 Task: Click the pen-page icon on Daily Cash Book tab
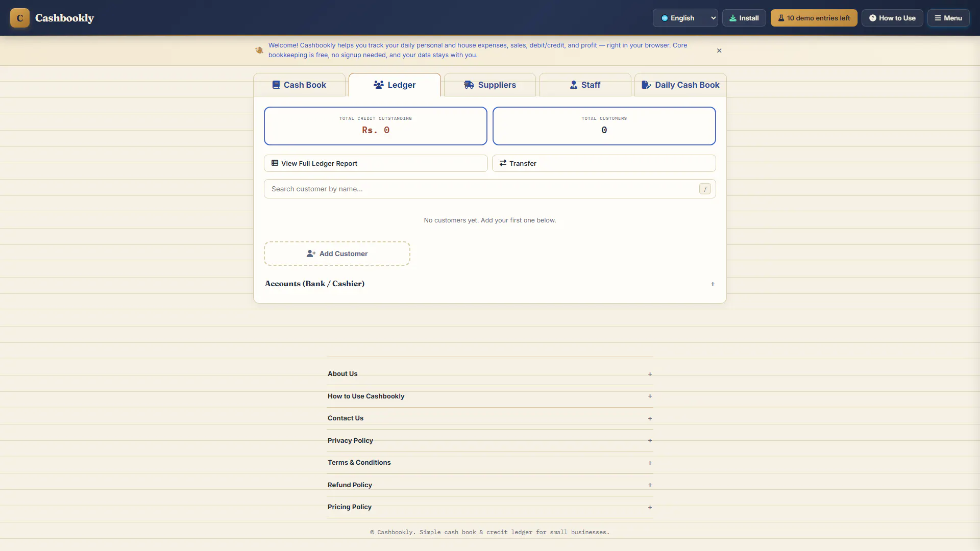pyautogui.click(x=646, y=85)
